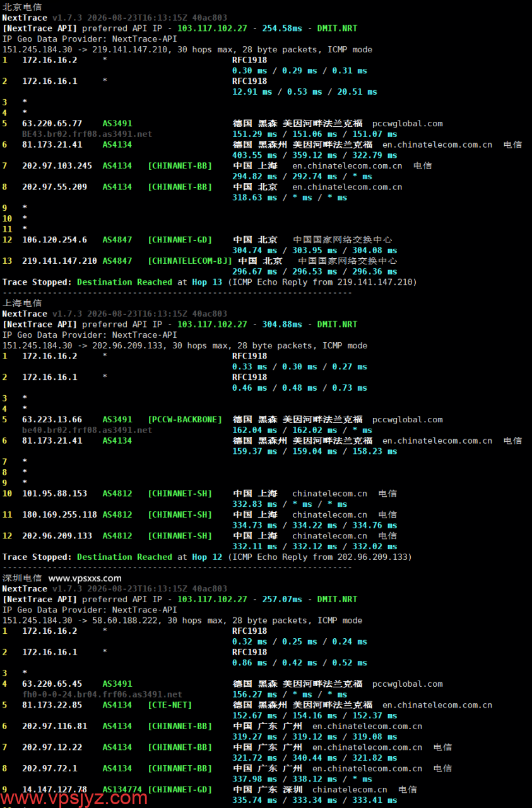Click the '北京电信' section heading
532x808 pixels.
pos(22,7)
